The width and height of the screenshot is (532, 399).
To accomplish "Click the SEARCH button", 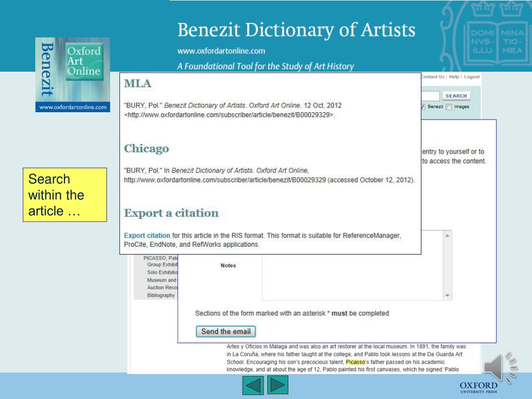I will [x=456, y=96].
